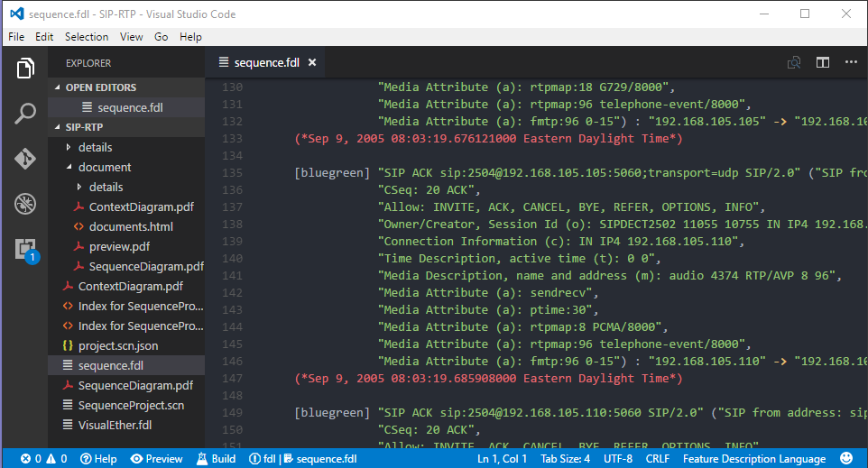Open Extensions view with badge
Screen dimensions: 868x468
(26, 250)
